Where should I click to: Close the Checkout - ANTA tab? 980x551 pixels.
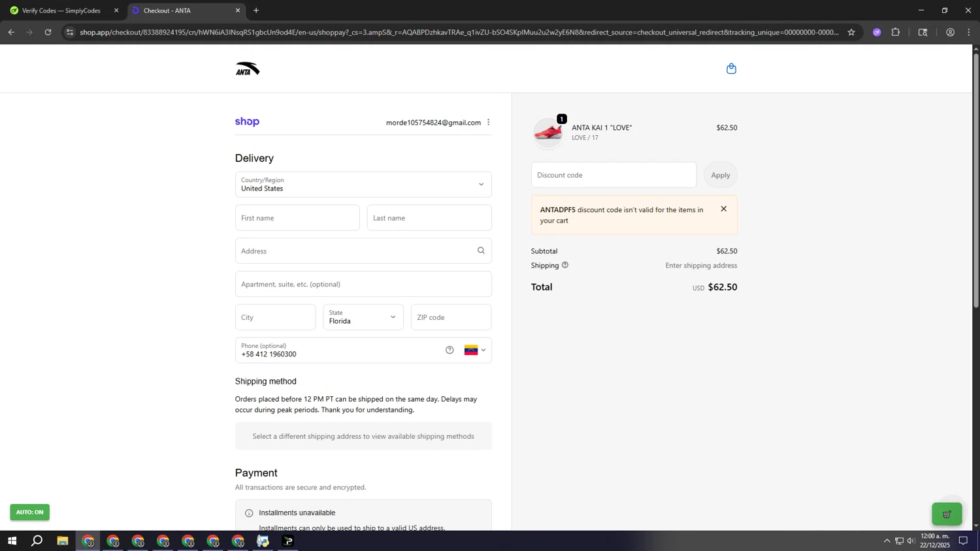[238, 10]
